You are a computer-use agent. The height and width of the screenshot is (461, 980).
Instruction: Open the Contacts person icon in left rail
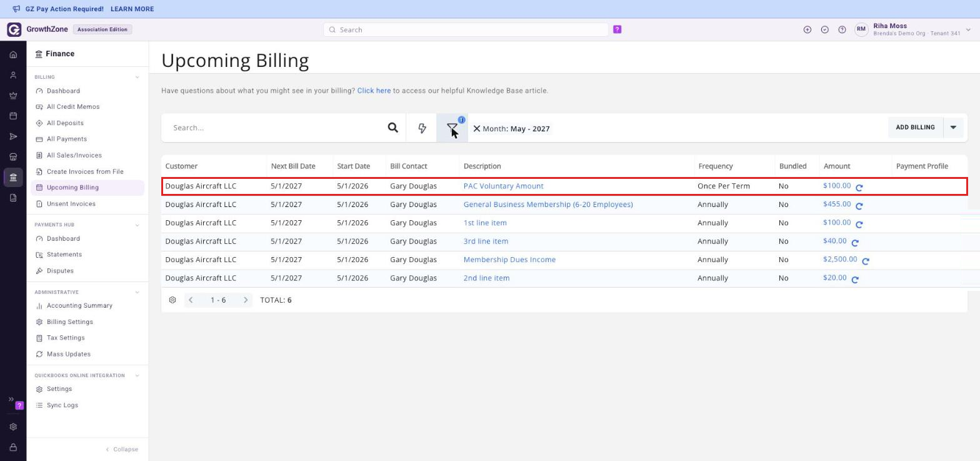[x=13, y=75]
